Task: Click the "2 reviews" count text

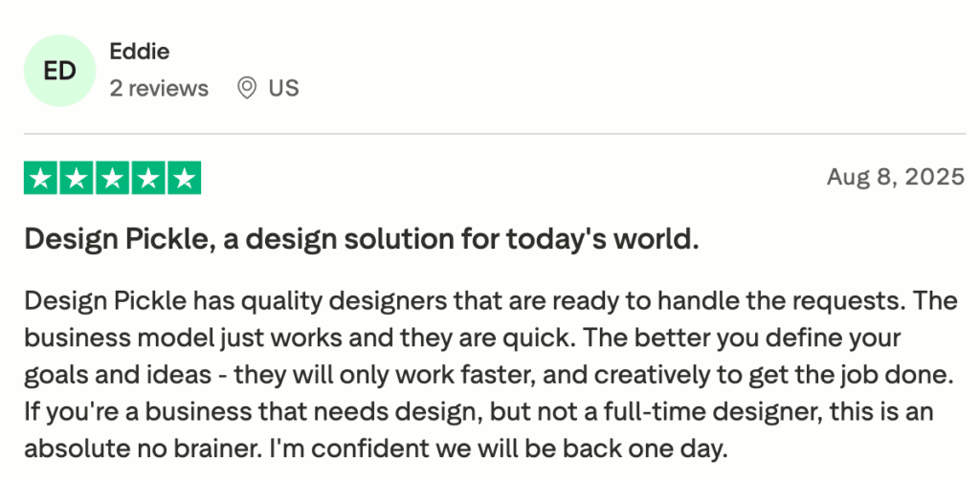Action: [x=159, y=89]
